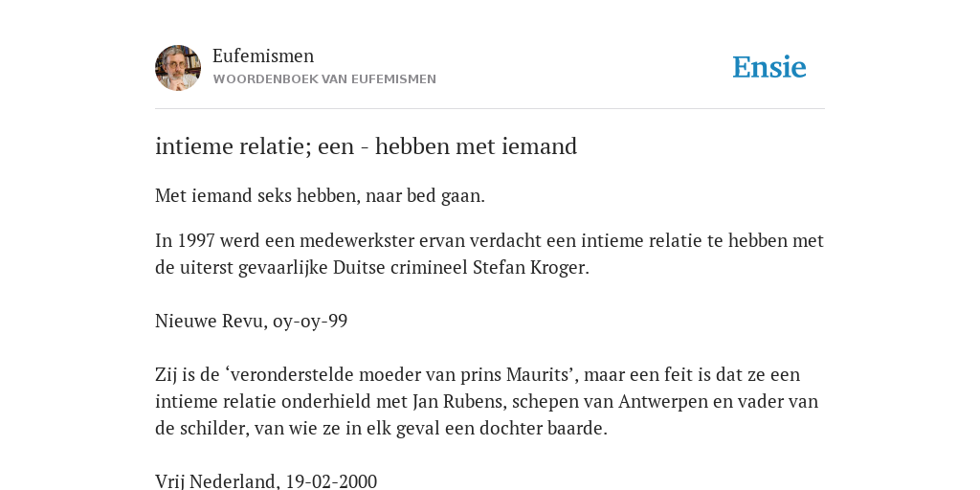Click the name 'Jan Rubens' in the text
980x490 pixels.
[457, 401]
